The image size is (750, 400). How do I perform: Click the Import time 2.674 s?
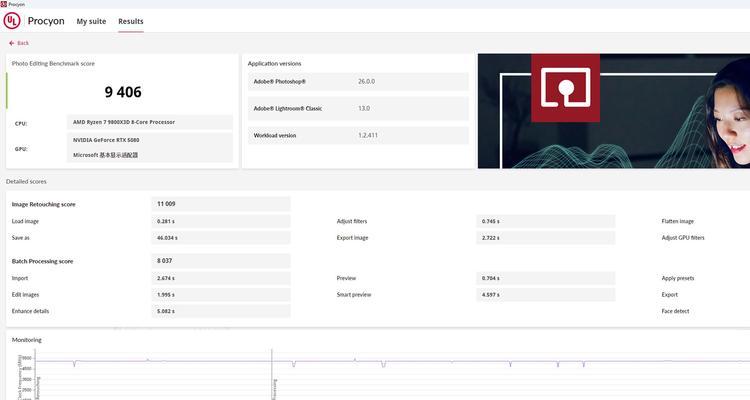(x=165, y=278)
